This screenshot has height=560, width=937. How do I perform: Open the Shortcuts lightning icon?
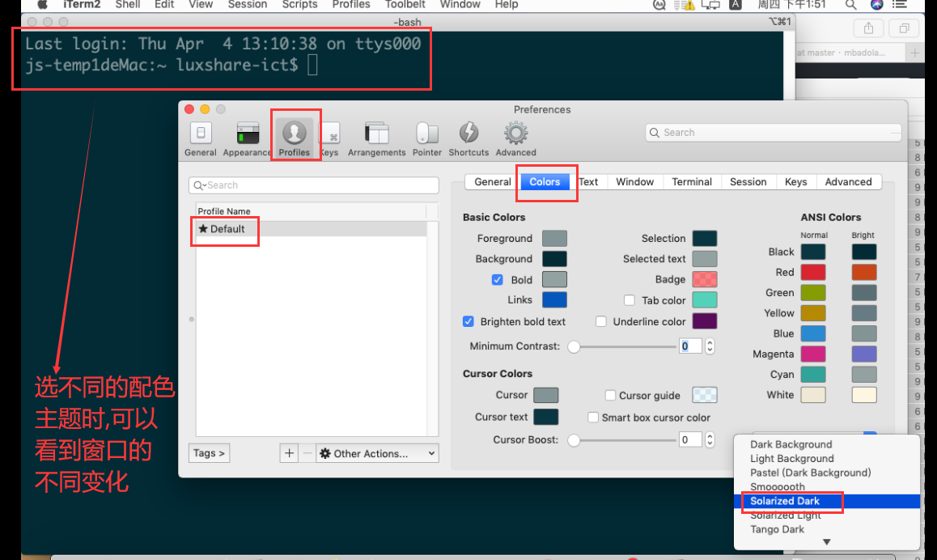pos(468,139)
